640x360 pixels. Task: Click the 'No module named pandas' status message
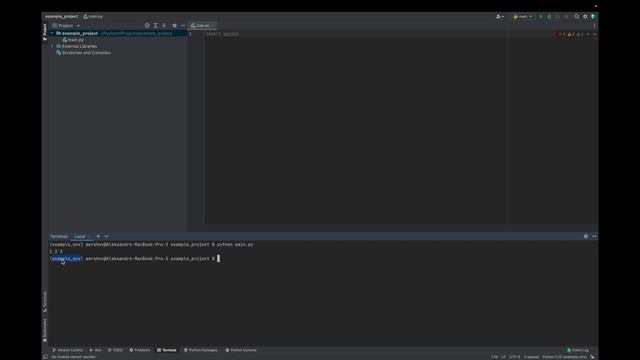73,357
